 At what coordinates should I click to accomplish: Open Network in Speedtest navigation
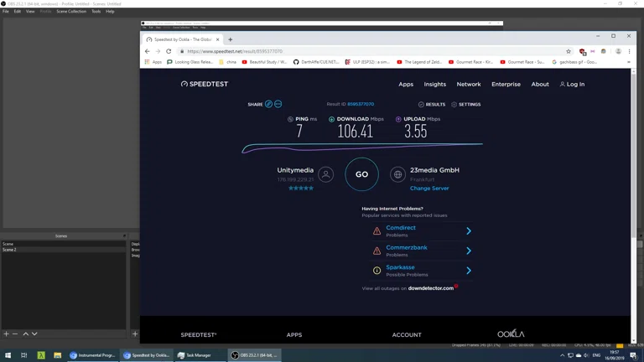click(469, 84)
